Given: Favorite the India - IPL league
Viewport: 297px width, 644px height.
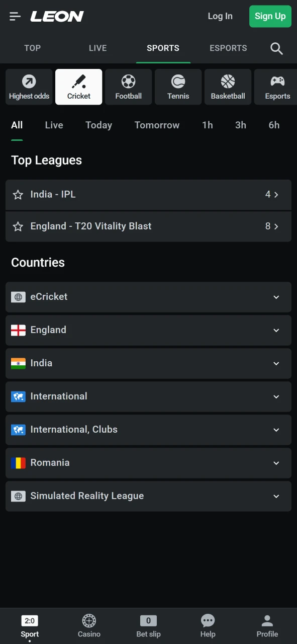Looking at the screenshot, I should pos(18,195).
